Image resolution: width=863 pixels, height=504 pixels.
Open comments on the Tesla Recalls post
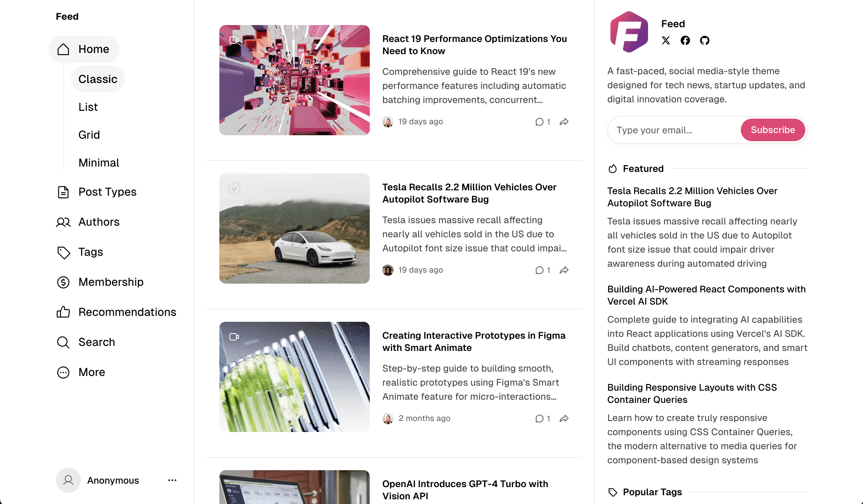(x=542, y=270)
